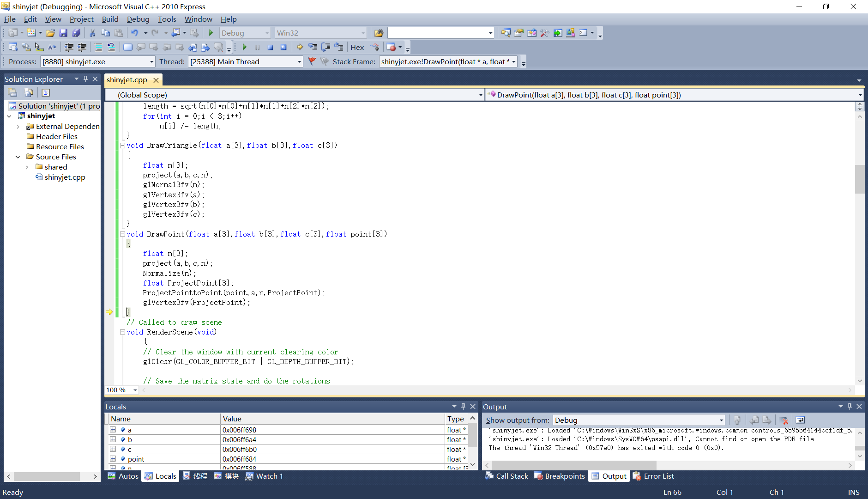This screenshot has width=868, height=499.
Task: Open the Build menu
Action: point(110,19)
